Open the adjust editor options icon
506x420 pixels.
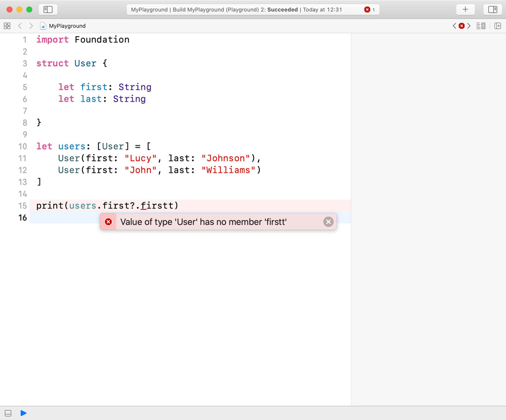point(480,26)
